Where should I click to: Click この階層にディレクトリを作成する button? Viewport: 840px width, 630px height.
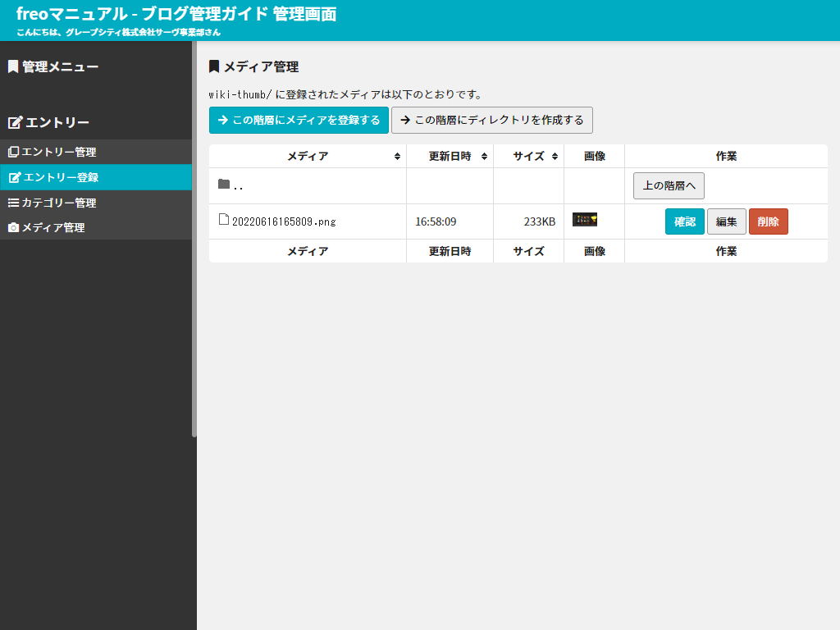[x=492, y=120]
